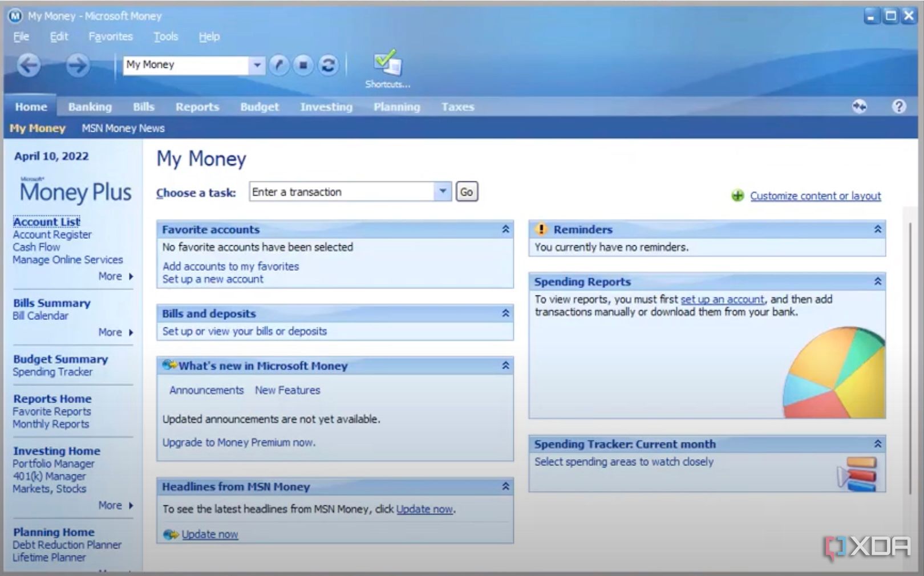
Task: Click Add accounts to my favorites
Action: coord(230,266)
